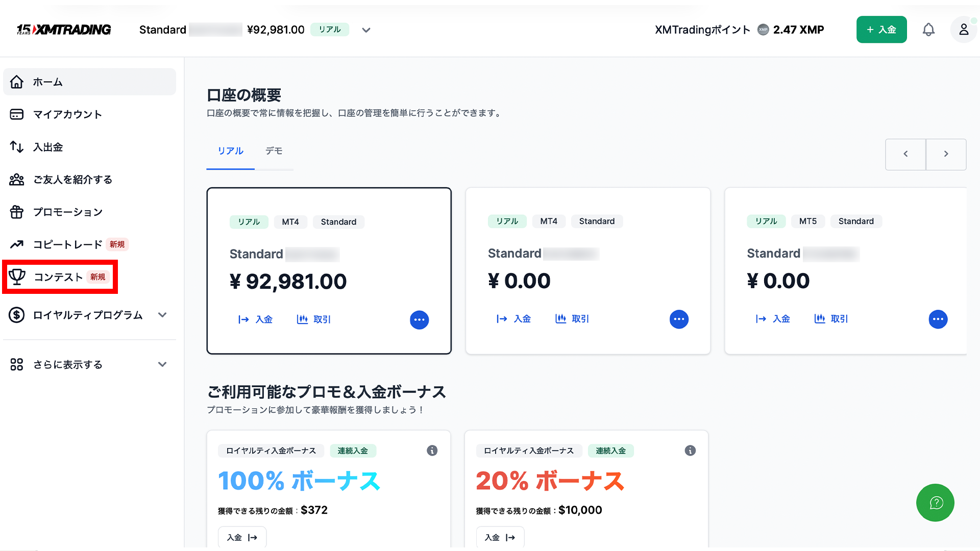Expand さらに表示する sidebar section
The height and width of the screenshot is (551, 980).
(x=162, y=364)
